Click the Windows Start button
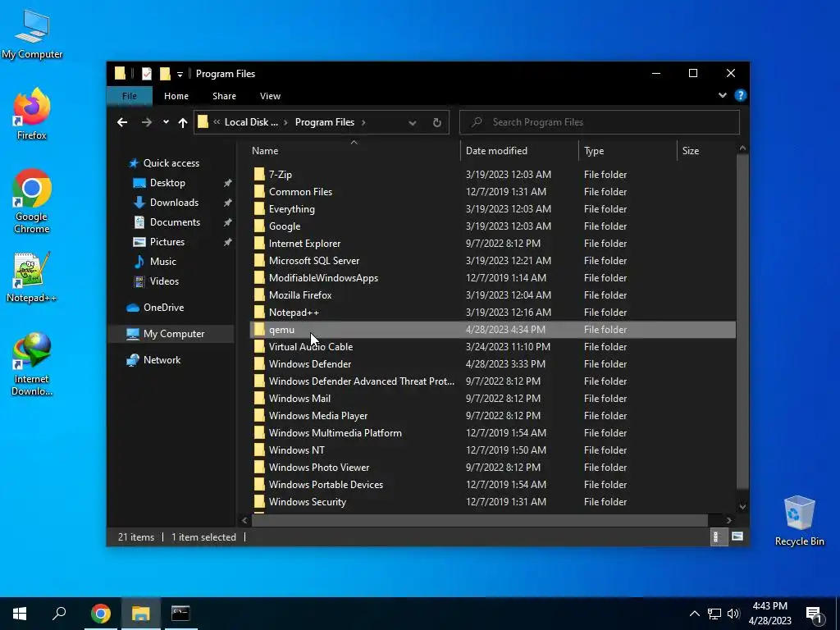The image size is (840, 630). (20, 614)
